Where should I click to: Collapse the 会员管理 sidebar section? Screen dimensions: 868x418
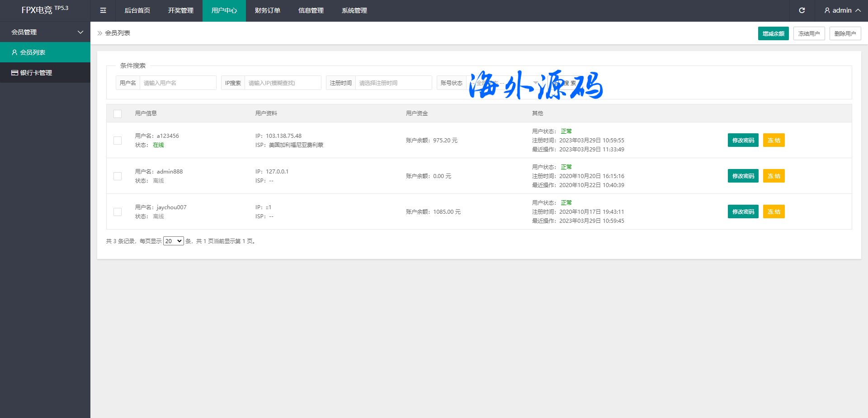coord(80,32)
